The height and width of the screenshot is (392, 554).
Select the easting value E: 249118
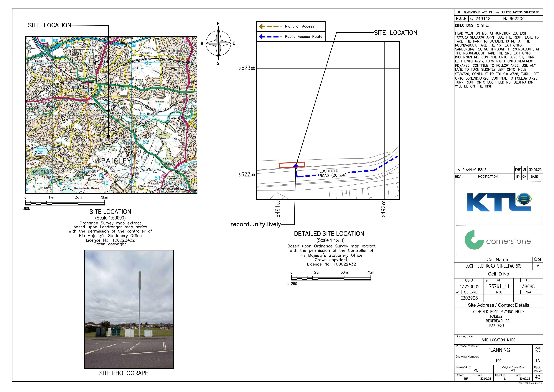(480, 19)
